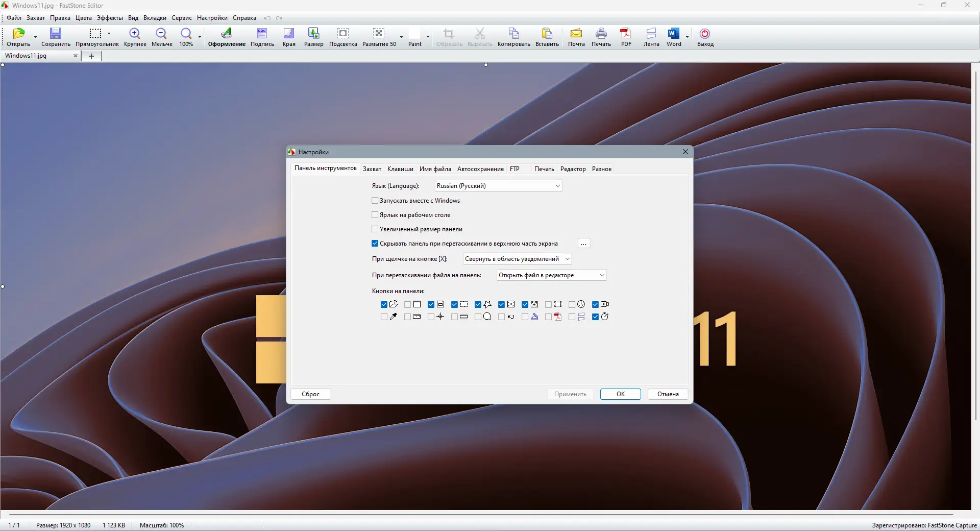Export image using the PDF toolbar icon
The image size is (980, 531).
point(626,37)
